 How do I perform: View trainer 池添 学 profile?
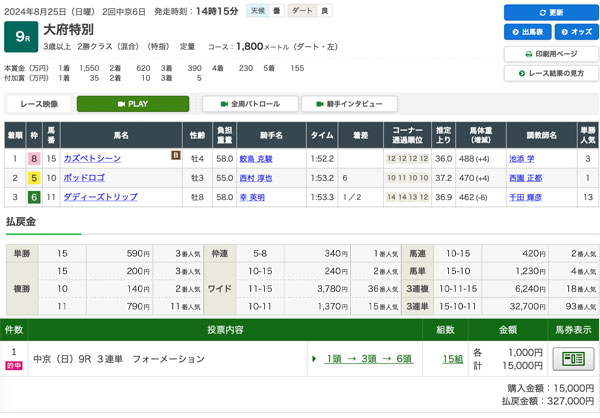(x=524, y=159)
